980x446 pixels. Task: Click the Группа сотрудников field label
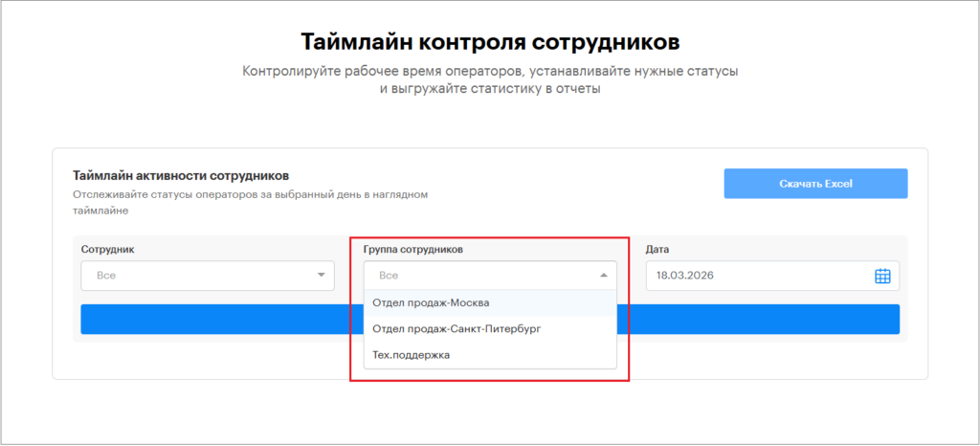[412, 249]
